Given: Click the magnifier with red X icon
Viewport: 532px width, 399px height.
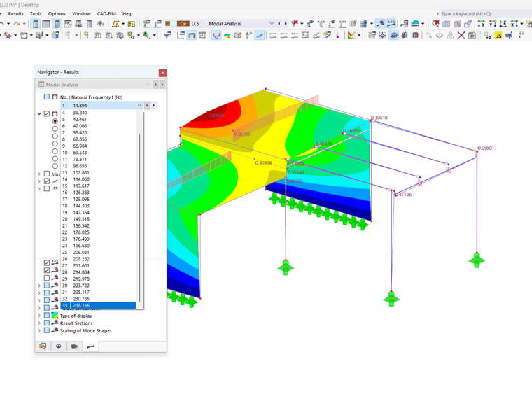Looking at the screenshot, I should coord(435,23).
